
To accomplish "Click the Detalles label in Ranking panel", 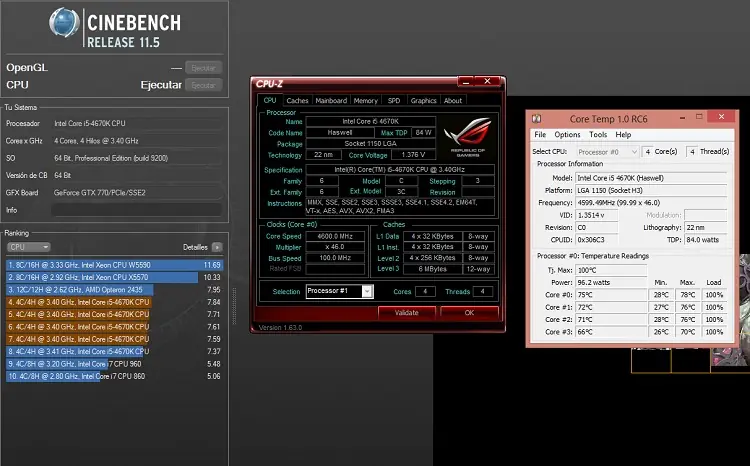I will click(x=195, y=247).
